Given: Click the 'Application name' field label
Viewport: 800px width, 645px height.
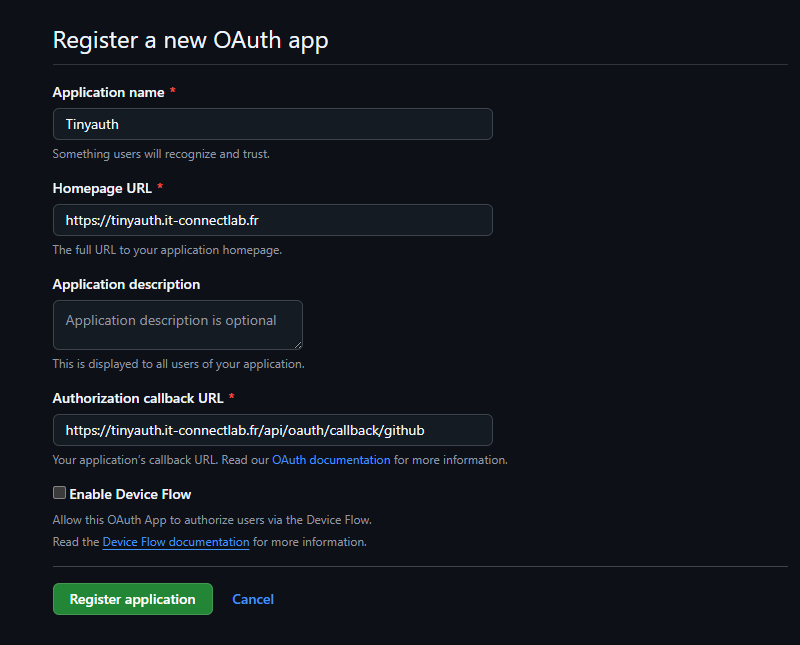Looking at the screenshot, I should (108, 92).
